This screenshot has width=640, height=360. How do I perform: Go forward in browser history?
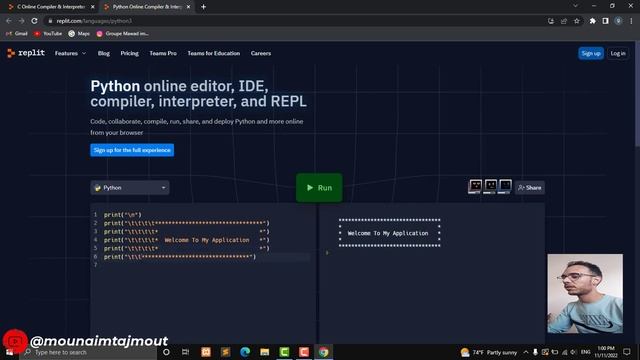[x=21, y=21]
